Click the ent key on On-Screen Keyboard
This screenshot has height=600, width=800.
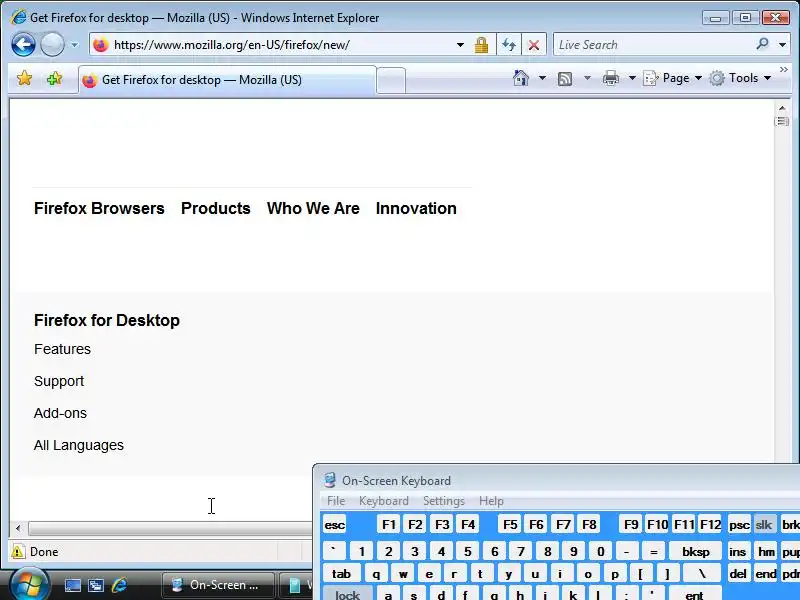pyautogui.click(x=694, y=594)
